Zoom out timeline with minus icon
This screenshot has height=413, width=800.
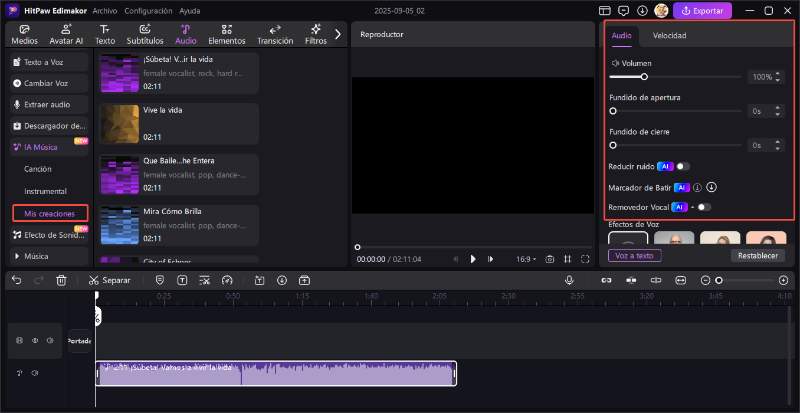[705, 280]
